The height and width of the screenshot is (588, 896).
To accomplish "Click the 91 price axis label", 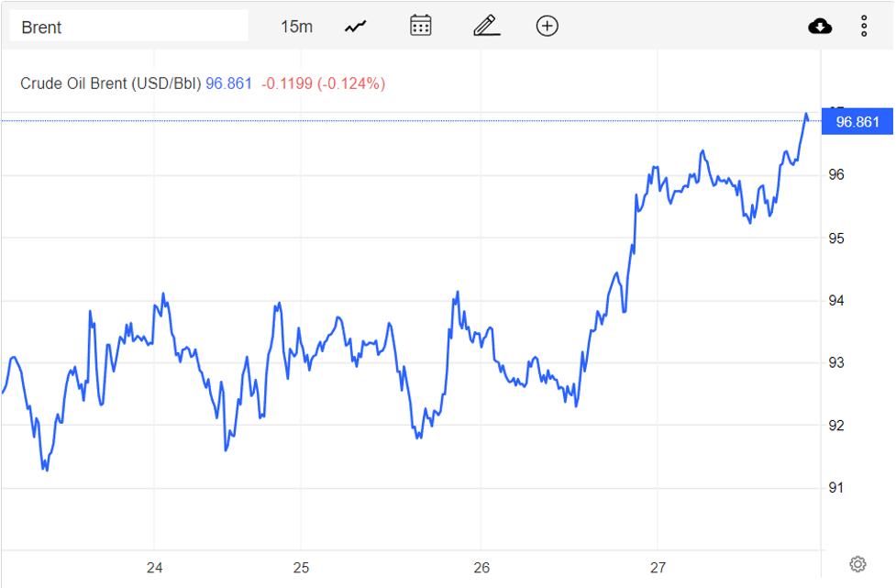I will point(836,488).
